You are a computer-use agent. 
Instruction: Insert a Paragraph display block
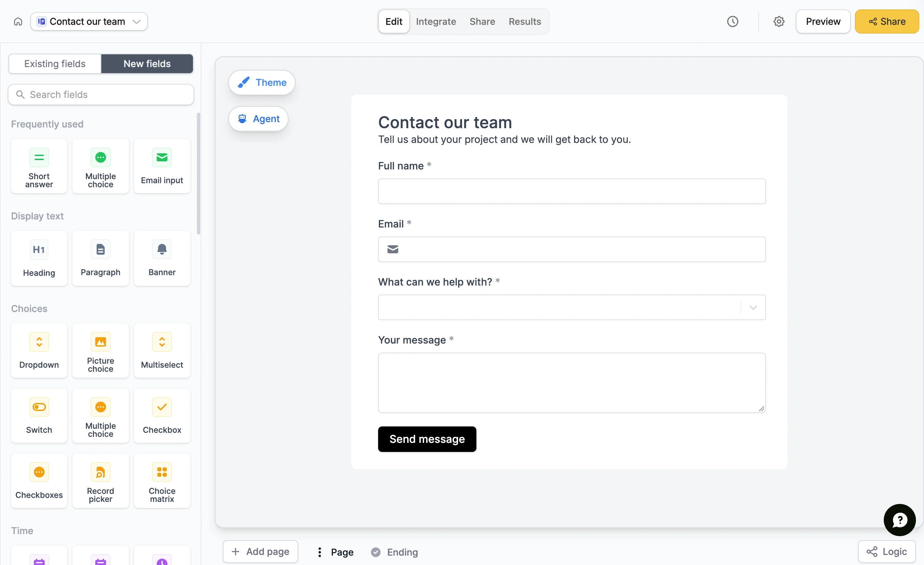click(x=101, y=258)
